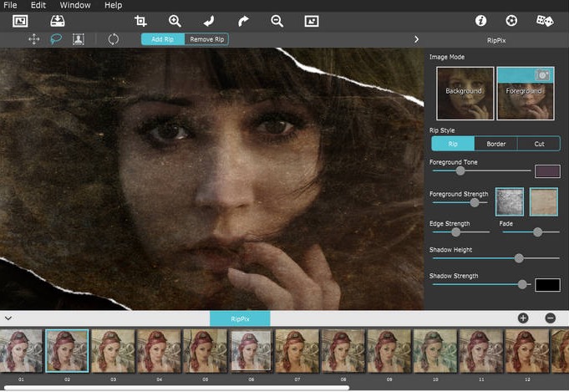Expand the side panel arrow
The width and height of the screenshot is (569, 392).
coord(416,38)
